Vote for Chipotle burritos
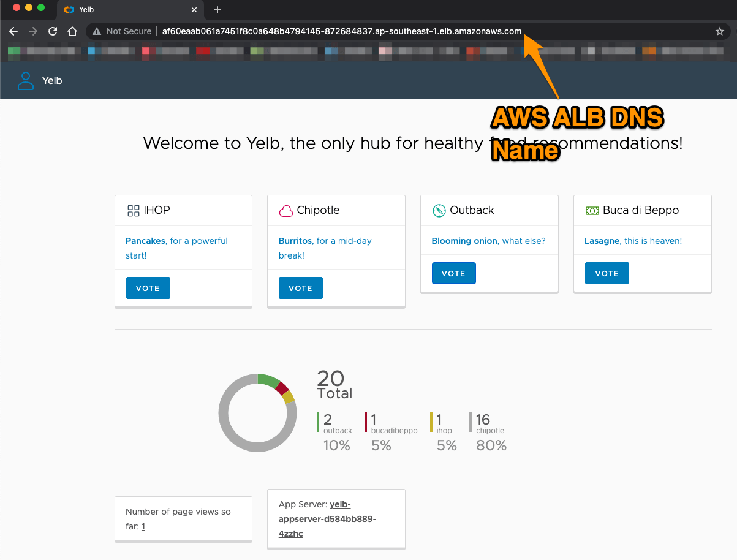Image resolution: width=737 pixels, height=560 pixels. (x=300, y=288)
